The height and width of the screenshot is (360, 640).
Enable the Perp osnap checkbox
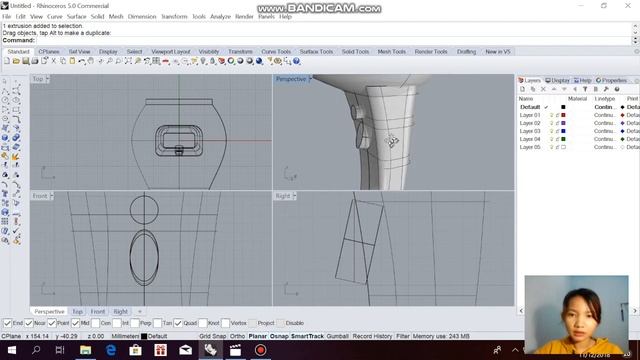tap(135, 323)
